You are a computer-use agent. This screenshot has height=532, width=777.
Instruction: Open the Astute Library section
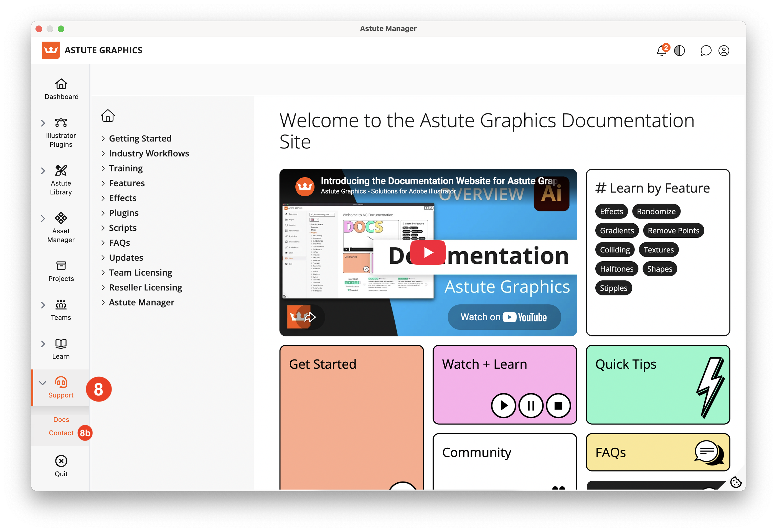pyautogui.click(x=61, y=180)
